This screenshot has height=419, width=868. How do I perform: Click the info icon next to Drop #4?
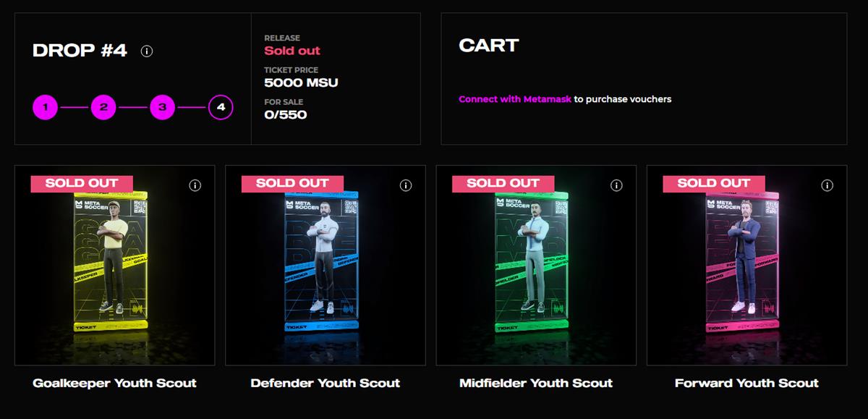click(147, 51)
